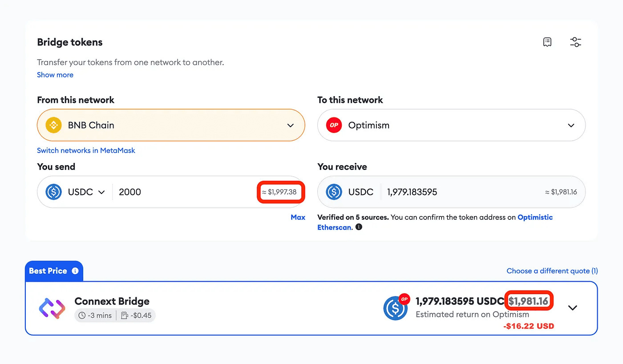This screenshot has width=623, height=364.
Task: Click the USDC coin icon in You receive
Action: tap(334, 192)
